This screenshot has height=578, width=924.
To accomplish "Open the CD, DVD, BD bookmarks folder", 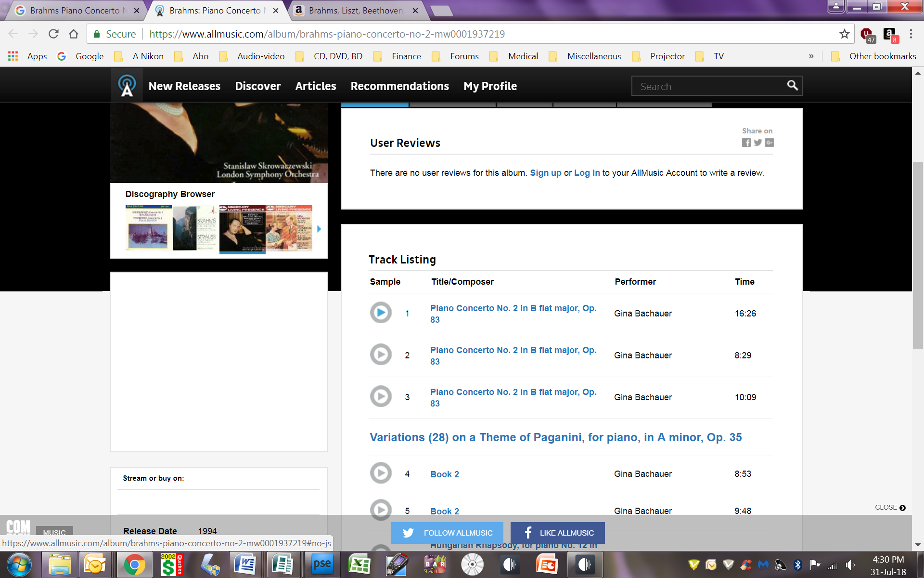I will click(329, 56).
